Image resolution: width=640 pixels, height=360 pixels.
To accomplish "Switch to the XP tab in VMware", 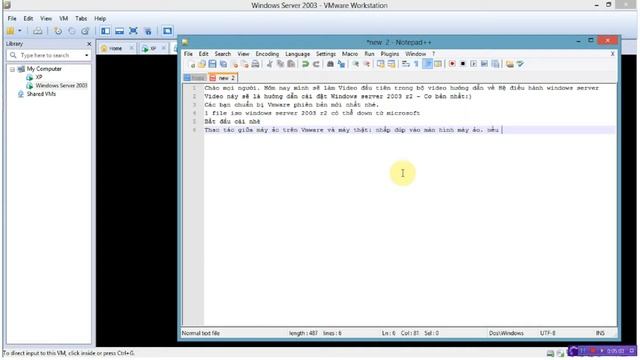I will tap(153, 48).
